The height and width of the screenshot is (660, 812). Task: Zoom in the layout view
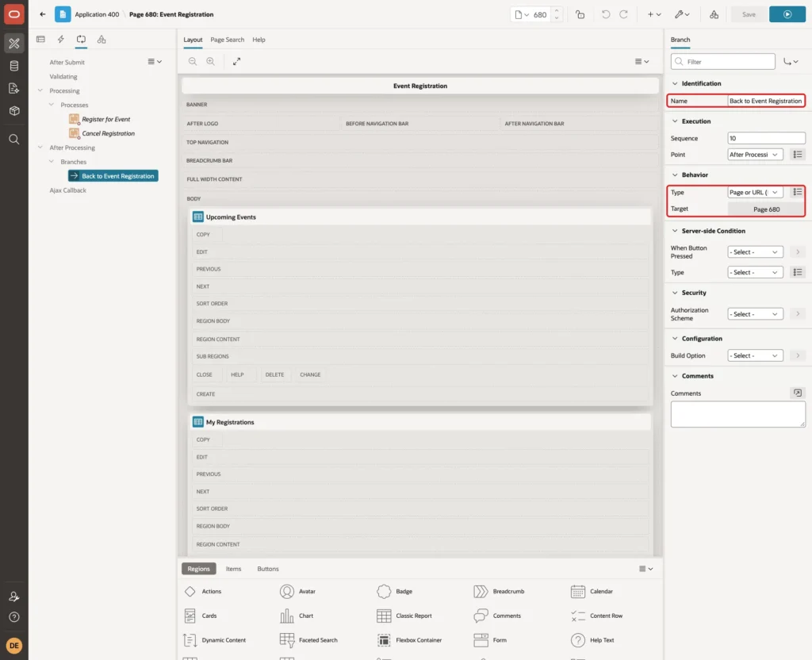click(x=211, y=61)
